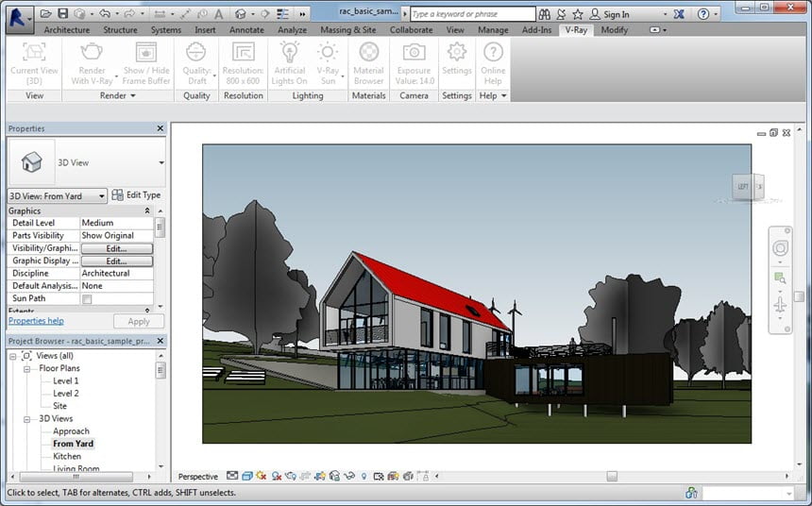This screenshot has height=506, width=812.
Task: Select the Text tool letter A icon
Action: pos(219,14)
